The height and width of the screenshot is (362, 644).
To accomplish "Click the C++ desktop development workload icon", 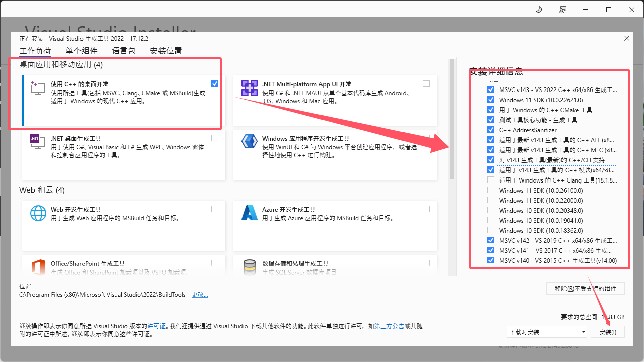I will (x=38, y=88).
